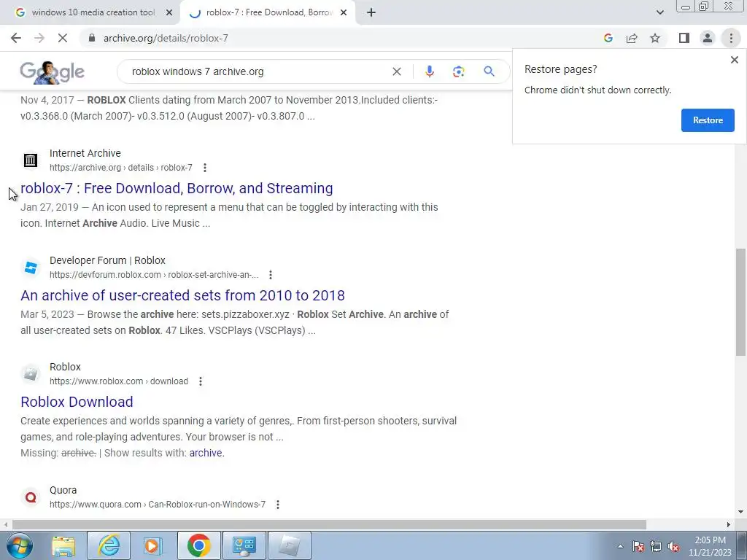The height and width of the screenshot is (560, 747).
Task: Click the vertical scrollbar thumb
Action: tap(740, 302)
